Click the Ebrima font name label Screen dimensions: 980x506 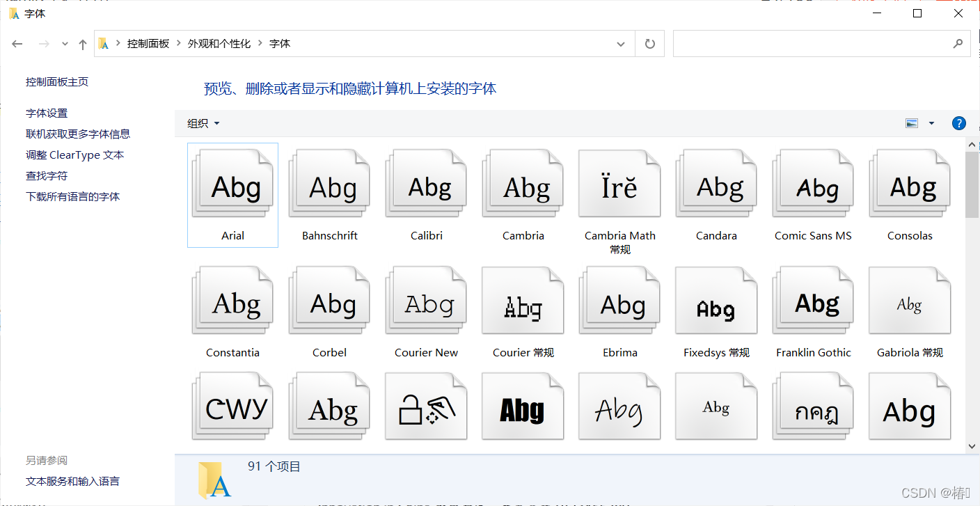pyautogui.click(x=619, y=352)
